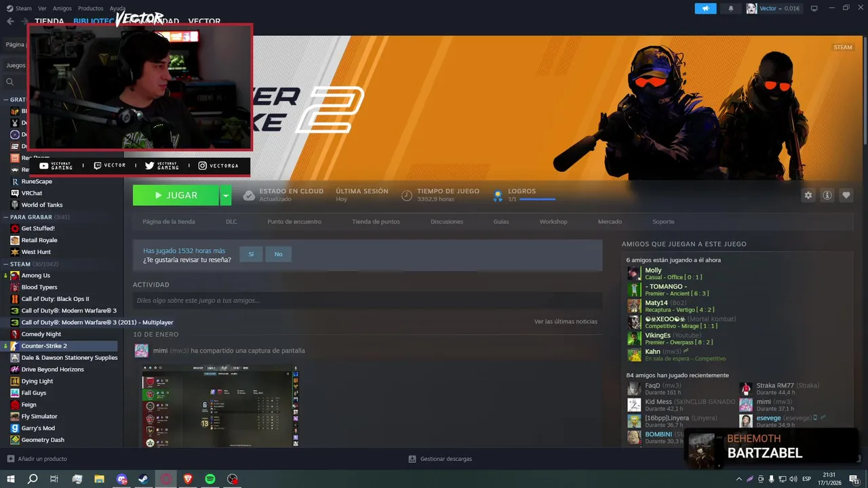Open mimi's avatar in activity feed
The image size is (868, 488).
(141, 350)
